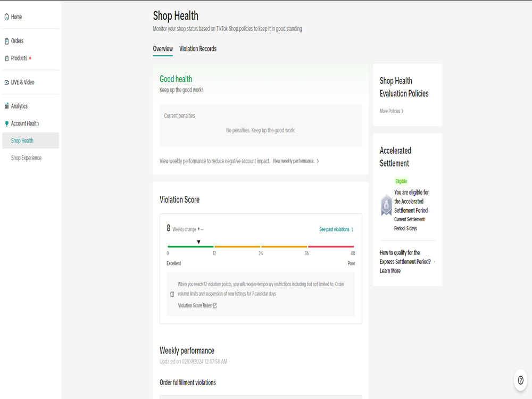Screen dimensions: 532x399
Task: Click the red segment of violation score bar
Action: [x=331, y=246]
